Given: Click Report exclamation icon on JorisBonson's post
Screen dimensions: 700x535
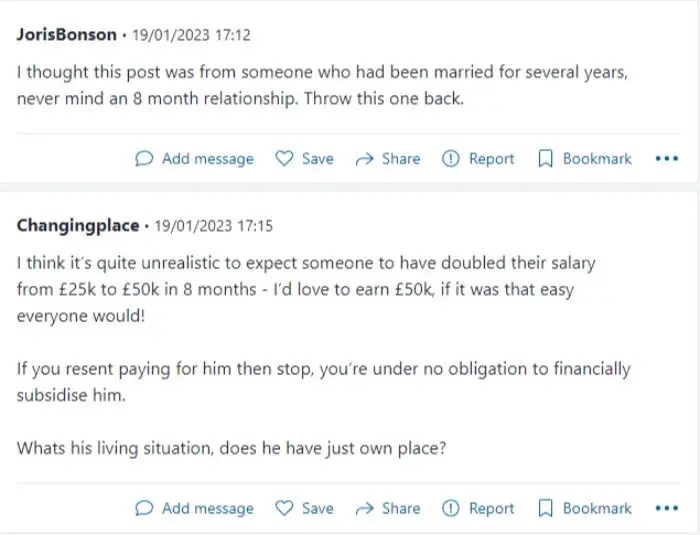Looking at the screenshot, I should coord(450,159).
